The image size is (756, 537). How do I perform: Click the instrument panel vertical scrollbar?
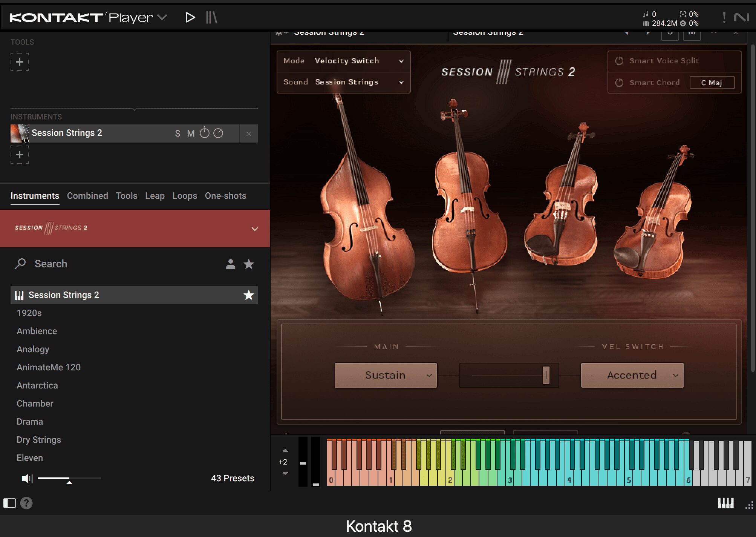click(x=753, y=207)
